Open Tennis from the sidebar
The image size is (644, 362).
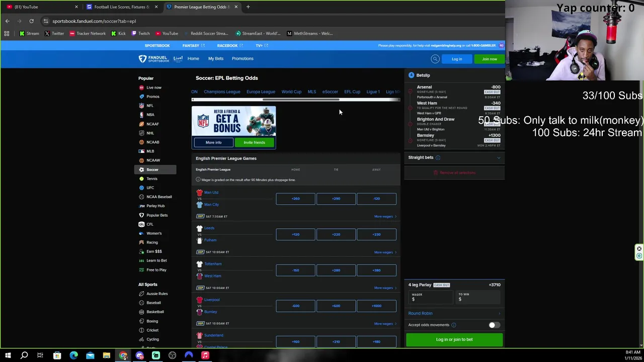(x=152, y=178)
